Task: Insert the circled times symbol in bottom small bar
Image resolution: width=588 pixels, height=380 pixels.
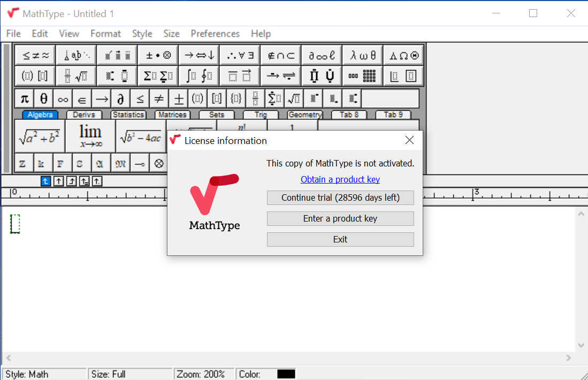Action: point(159,164)
